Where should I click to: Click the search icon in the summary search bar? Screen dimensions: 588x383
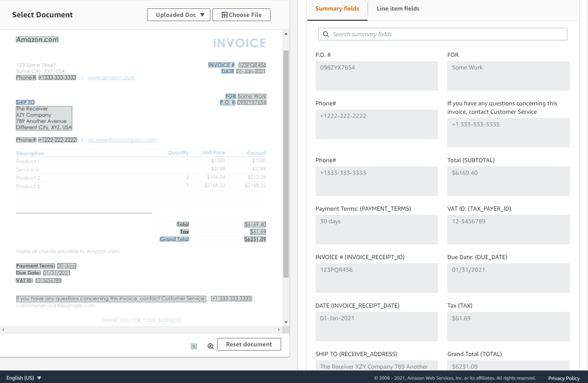click(325, 34)
